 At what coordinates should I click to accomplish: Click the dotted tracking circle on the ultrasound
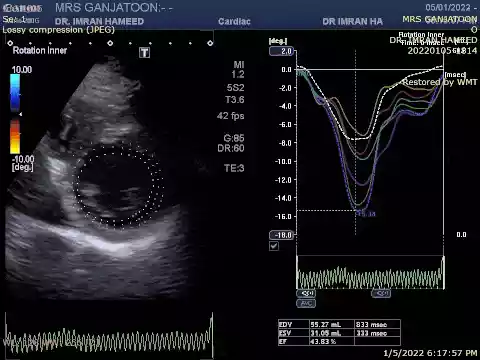click(118, 186)
